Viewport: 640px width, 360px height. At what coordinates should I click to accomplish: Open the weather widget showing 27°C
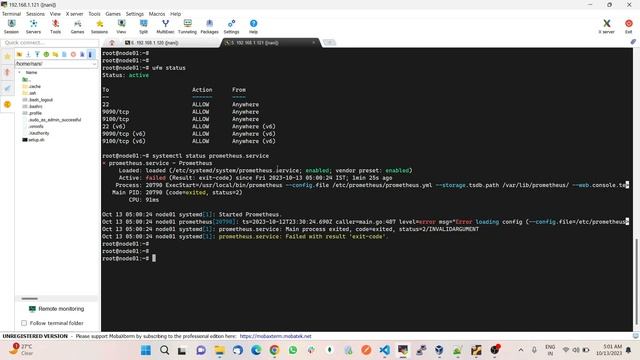point(21,350)
